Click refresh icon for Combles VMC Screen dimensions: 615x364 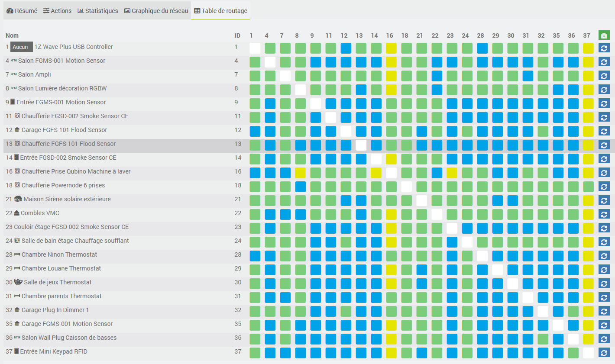click(x=604, y=214)
